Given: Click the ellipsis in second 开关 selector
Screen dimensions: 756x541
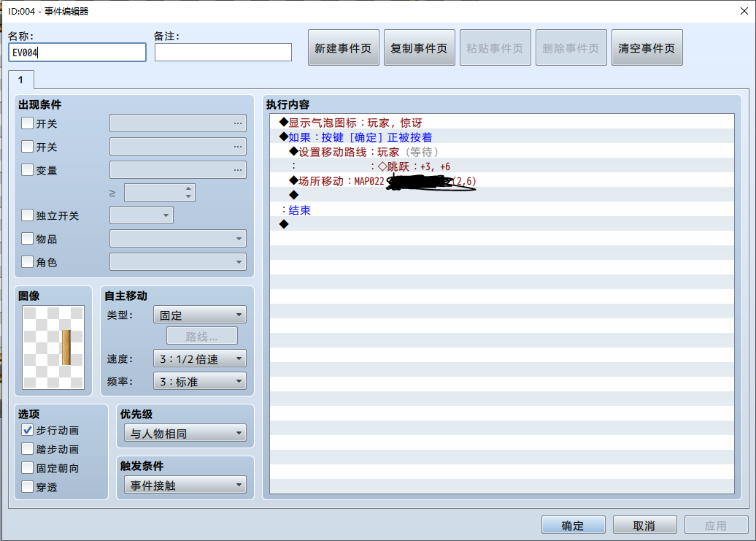Looking at the screenshot, I should coord(238,147).
